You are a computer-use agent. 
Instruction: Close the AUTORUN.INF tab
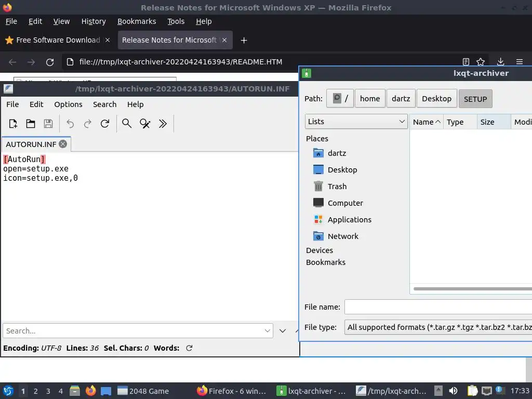coord(63,144)
